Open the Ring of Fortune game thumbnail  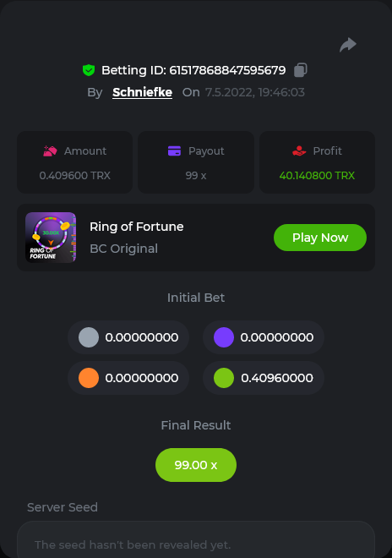click(51, 238)
